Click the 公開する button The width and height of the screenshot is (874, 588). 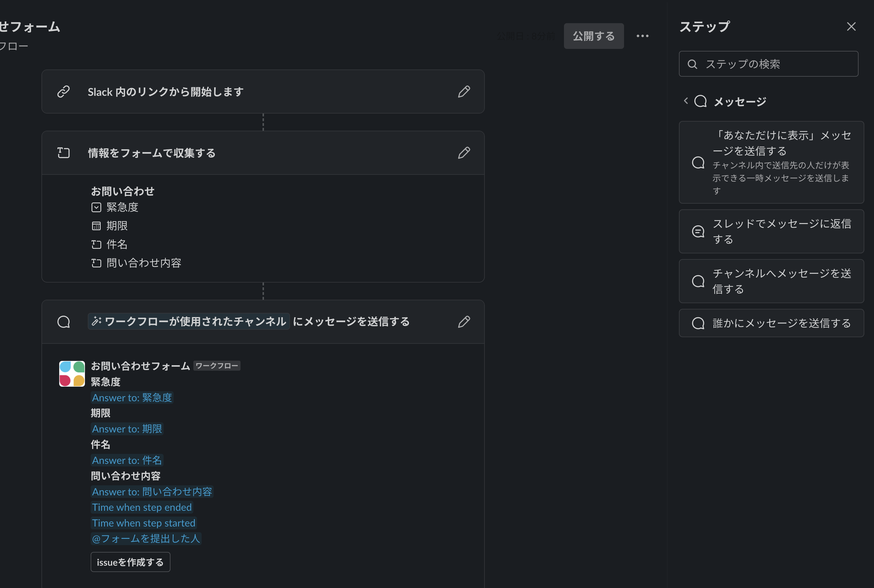(593, 36)
